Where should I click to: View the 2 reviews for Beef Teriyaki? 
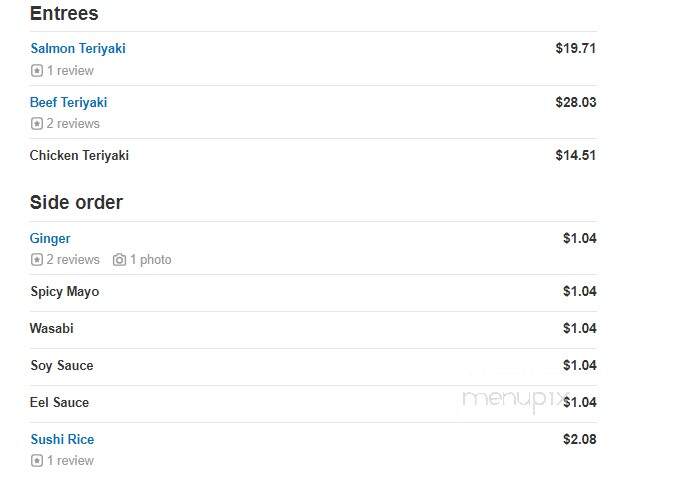click(x=73, y=123)
